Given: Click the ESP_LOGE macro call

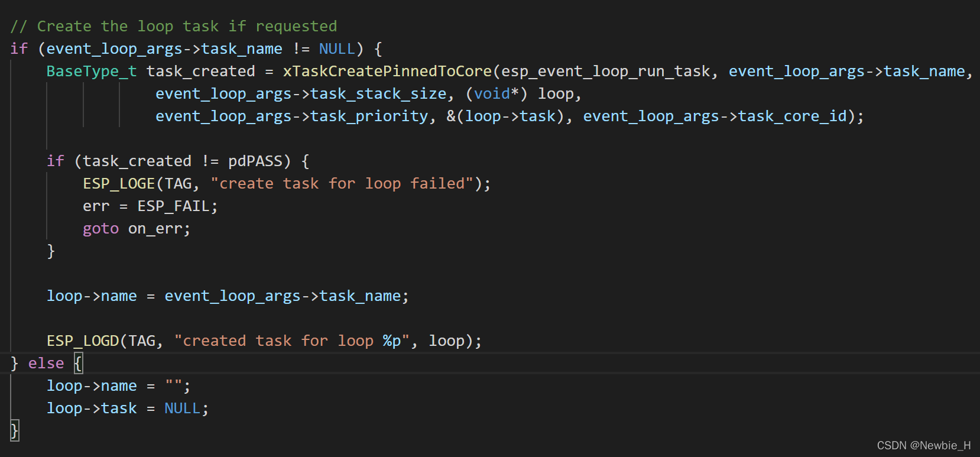Looking at the screenshot, I should (119, 184).
